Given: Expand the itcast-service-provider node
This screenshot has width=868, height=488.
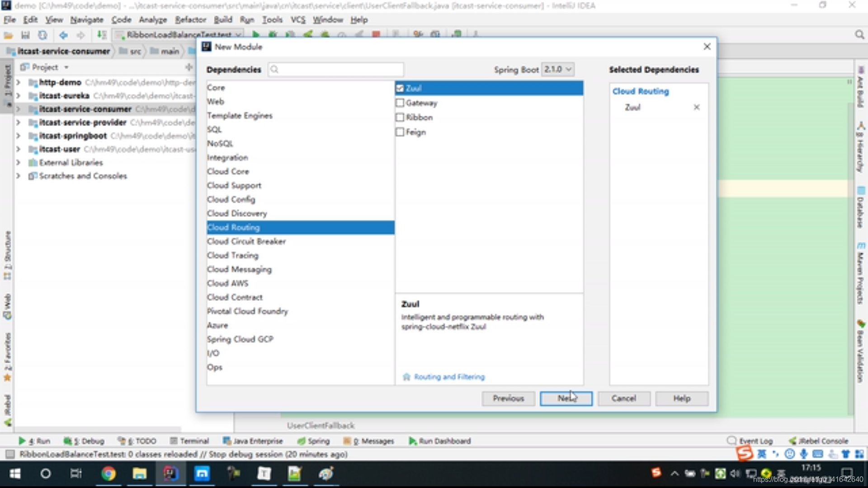Looking at the screenshot, I should (x=18, y=122).
